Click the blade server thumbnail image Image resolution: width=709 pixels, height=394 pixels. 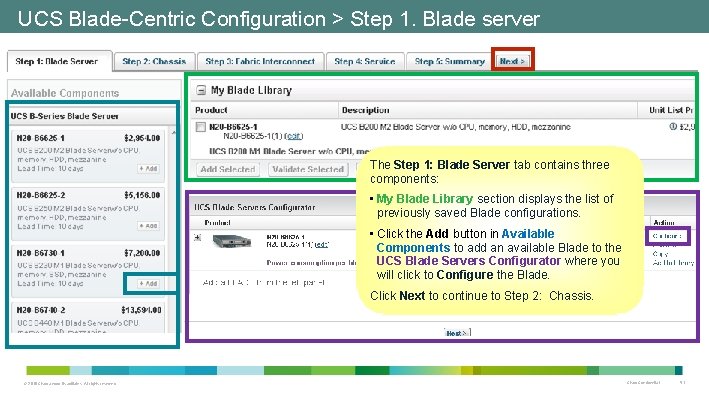(232, 241)
